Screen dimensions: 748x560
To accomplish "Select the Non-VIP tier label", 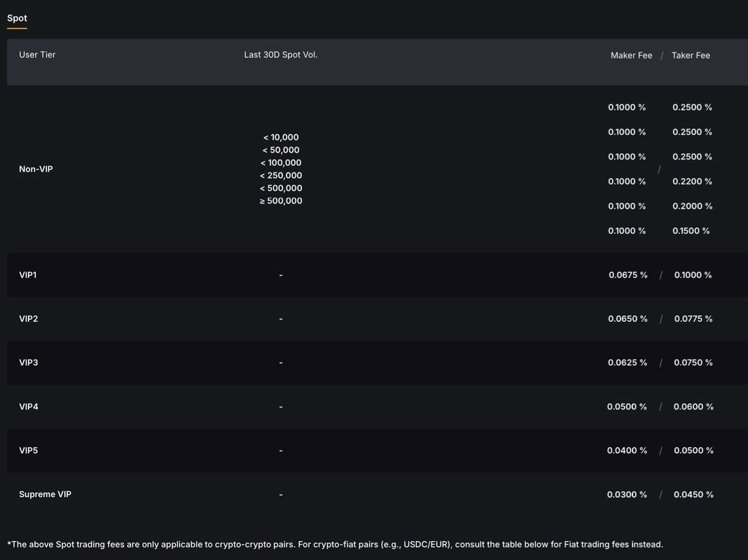I will (36, 169).
